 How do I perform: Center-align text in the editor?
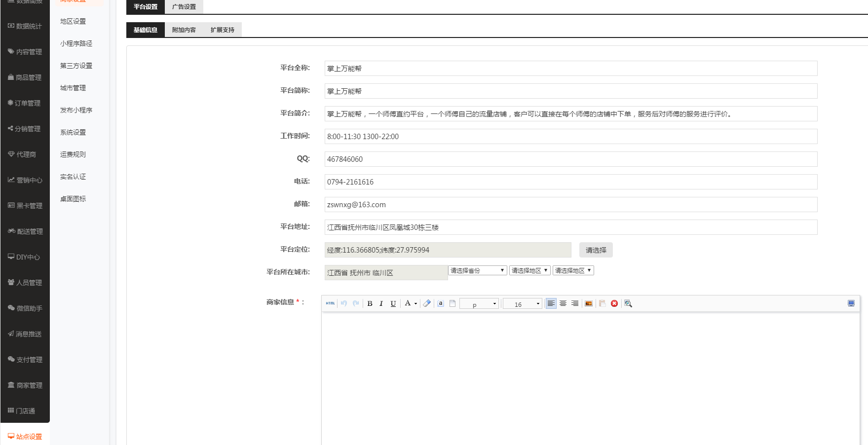(x=563, y=303)
